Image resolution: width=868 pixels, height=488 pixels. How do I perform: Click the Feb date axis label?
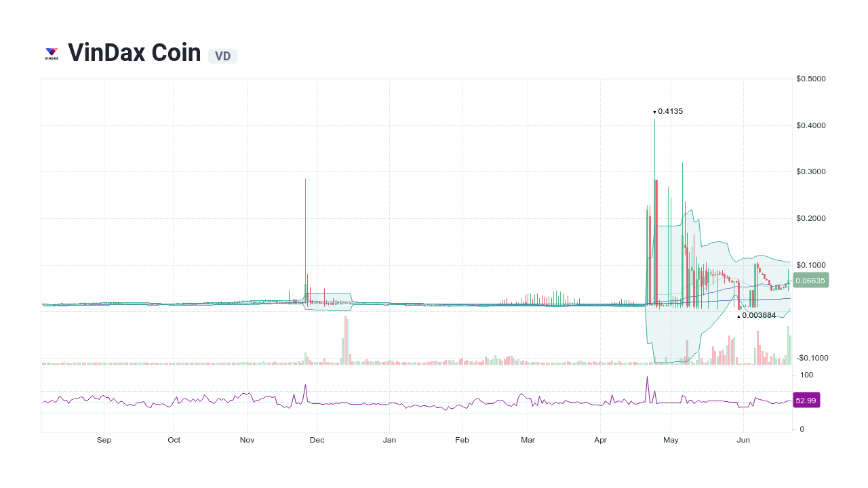point(462,440)
